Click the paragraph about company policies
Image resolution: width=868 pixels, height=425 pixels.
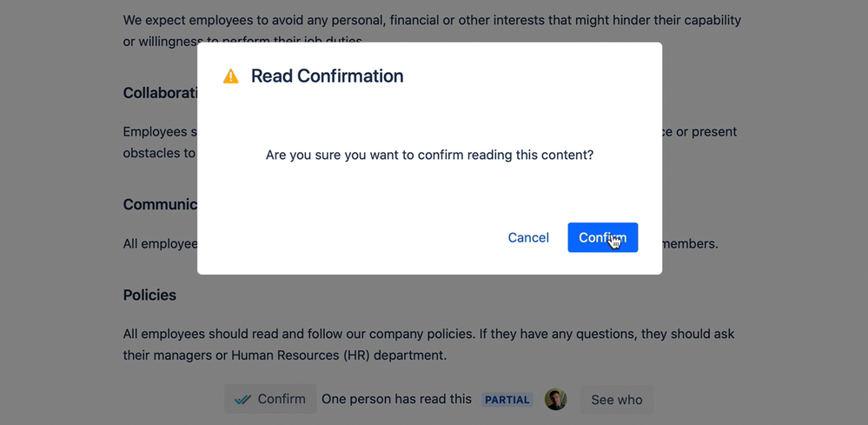tap(428, 345)
